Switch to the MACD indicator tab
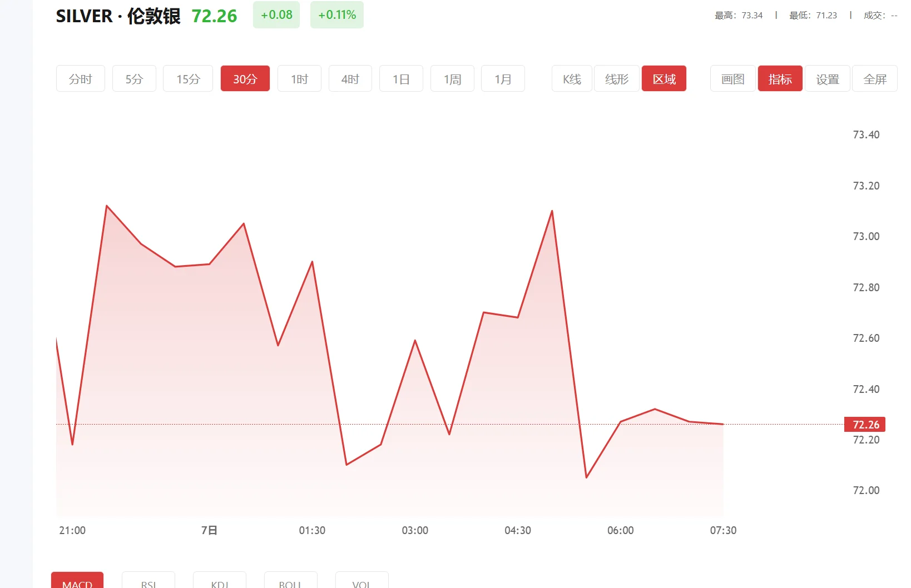The image size is (911, 588). pos(77,582)
